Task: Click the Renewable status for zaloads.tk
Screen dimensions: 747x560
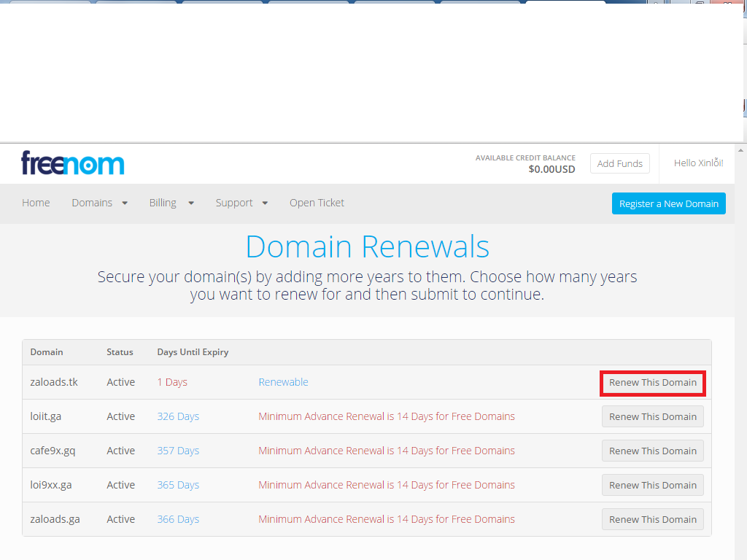Action: (283, 382)
